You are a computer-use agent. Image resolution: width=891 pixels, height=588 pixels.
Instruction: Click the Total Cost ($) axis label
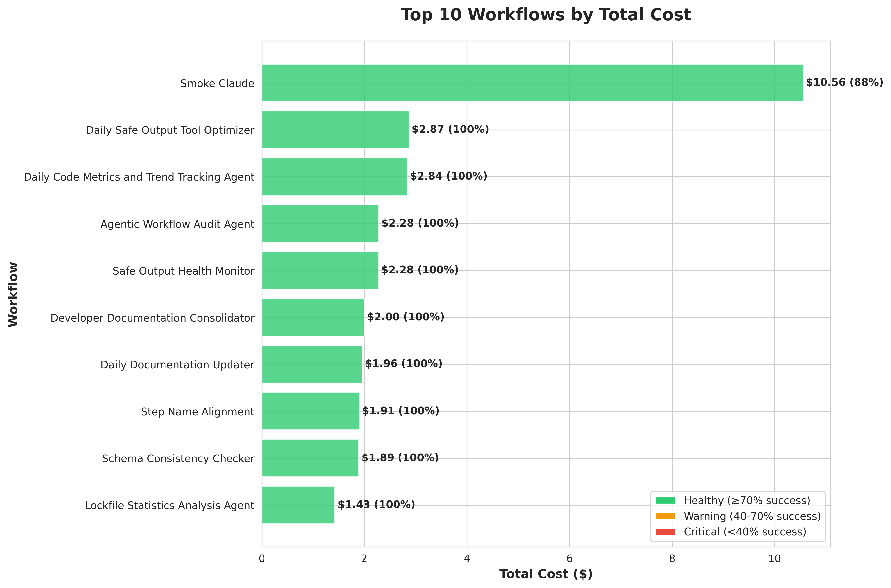click(x=546, y=574)
